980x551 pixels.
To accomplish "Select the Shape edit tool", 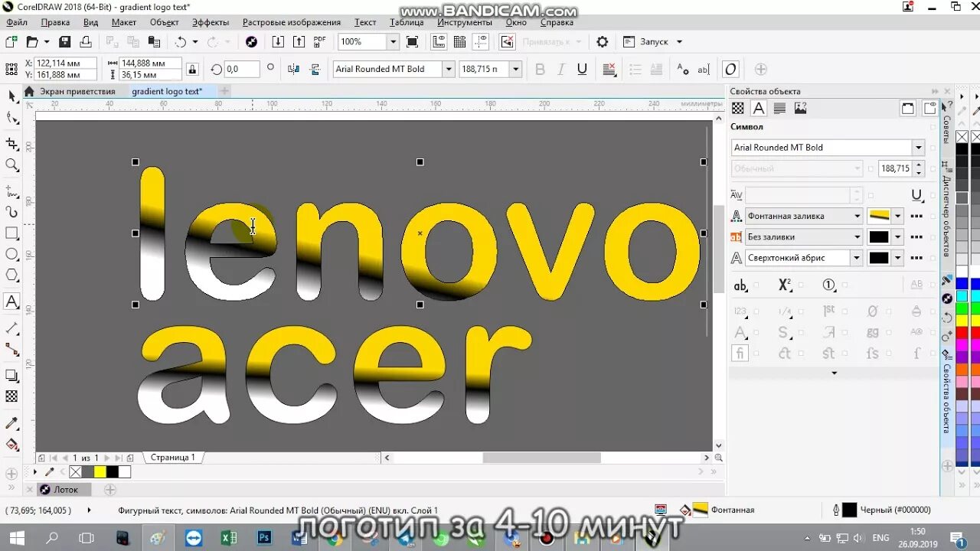I will pos(11,119).
